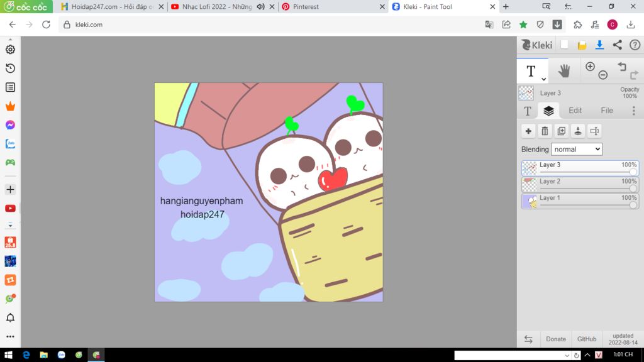Expand the Text tool chevron menu
Screen dimensions: 644x362
click(x=543, y=79)
